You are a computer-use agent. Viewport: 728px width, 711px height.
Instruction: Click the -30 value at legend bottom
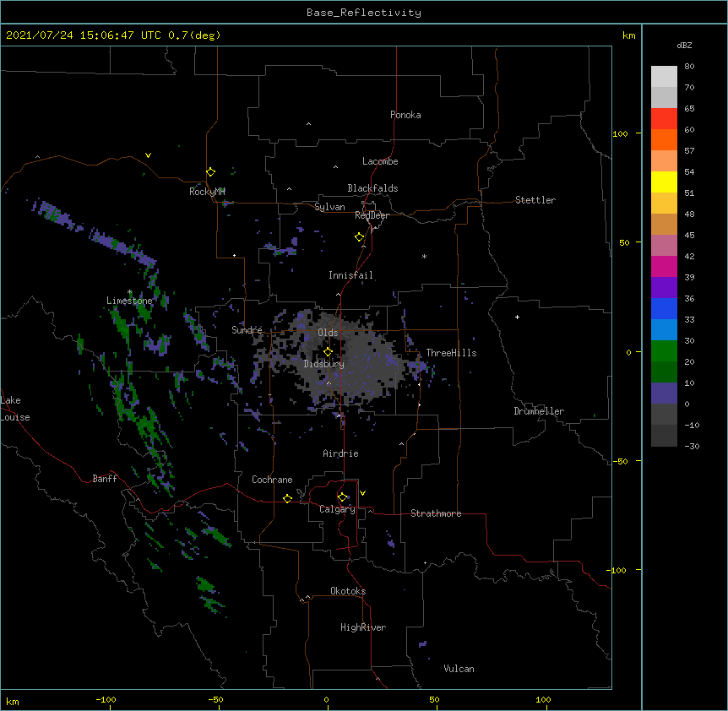click(692, 446)
